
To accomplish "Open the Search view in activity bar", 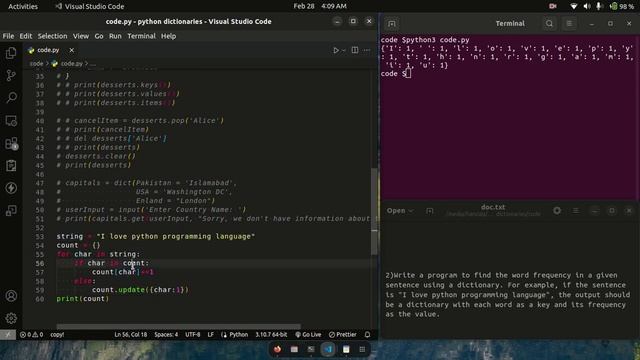I will 11,98.
